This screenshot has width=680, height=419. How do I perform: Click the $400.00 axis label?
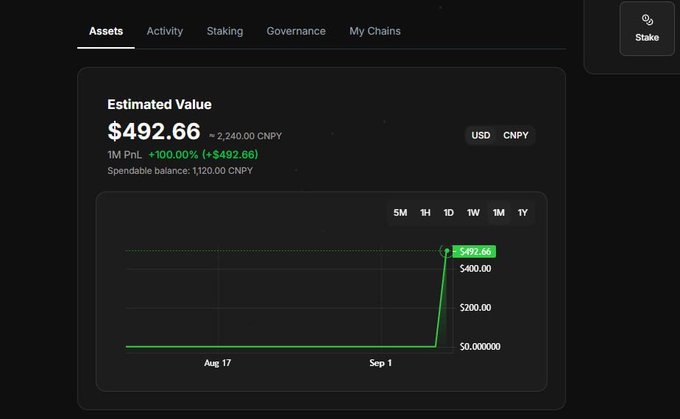[x=475, y=269]
